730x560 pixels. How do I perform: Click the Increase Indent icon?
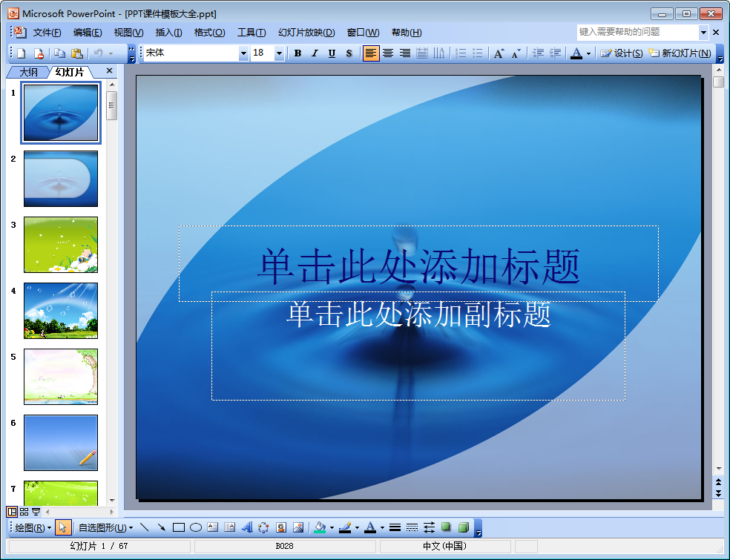[x=555, y=53]
